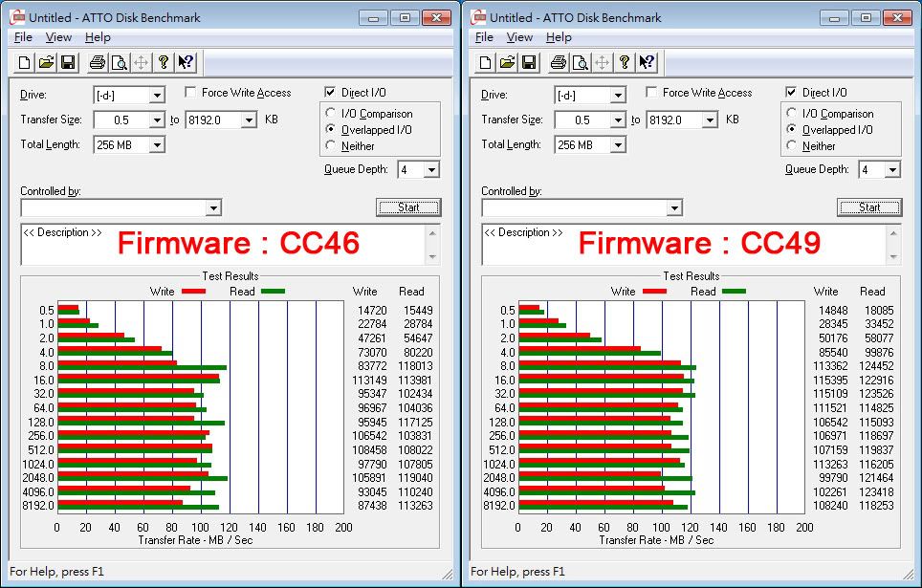Select Neither radio option in CC46 window

tap(331, 145)
